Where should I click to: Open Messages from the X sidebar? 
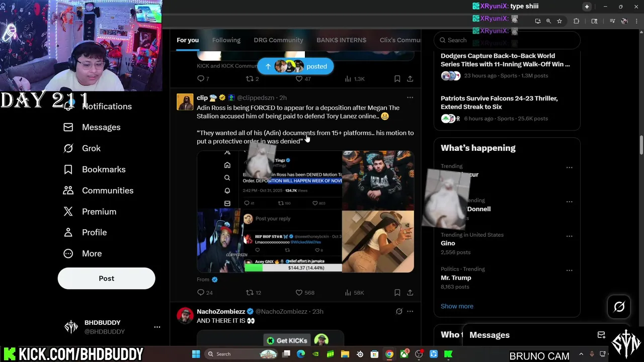pos(101,127)
